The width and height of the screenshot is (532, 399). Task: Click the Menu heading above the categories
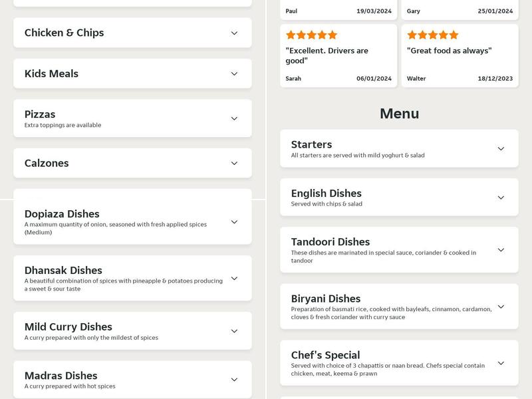click(399, 113)
